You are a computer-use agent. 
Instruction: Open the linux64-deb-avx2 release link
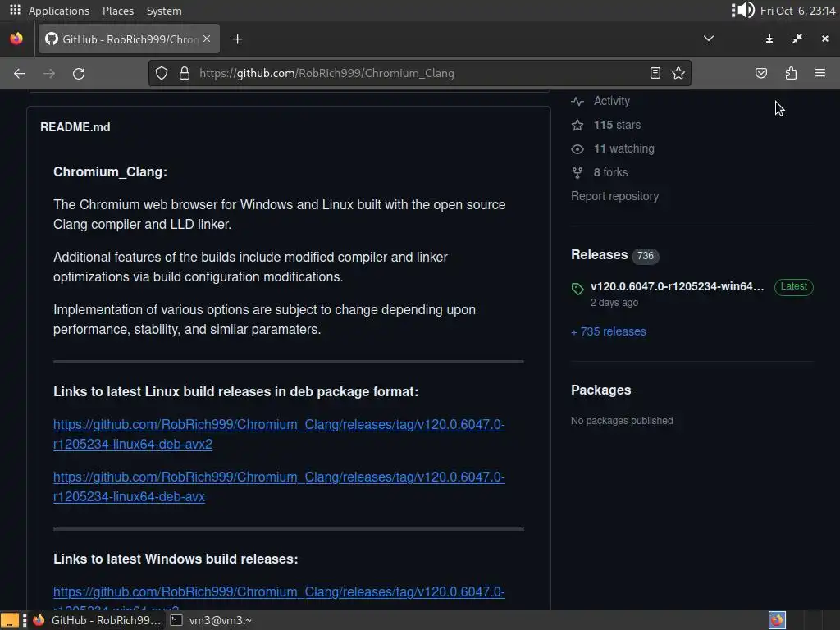pyautogui.click(x=279, y=435)
